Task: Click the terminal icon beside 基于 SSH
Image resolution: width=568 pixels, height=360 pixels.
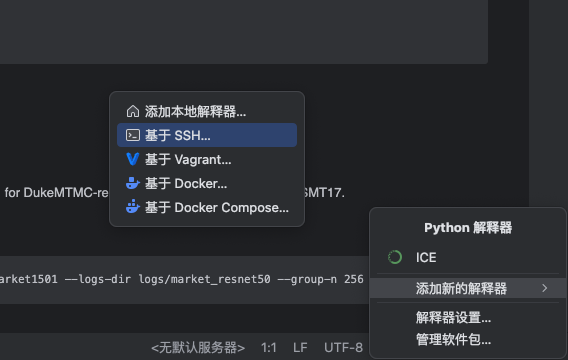Action: (x=133, y=135)
